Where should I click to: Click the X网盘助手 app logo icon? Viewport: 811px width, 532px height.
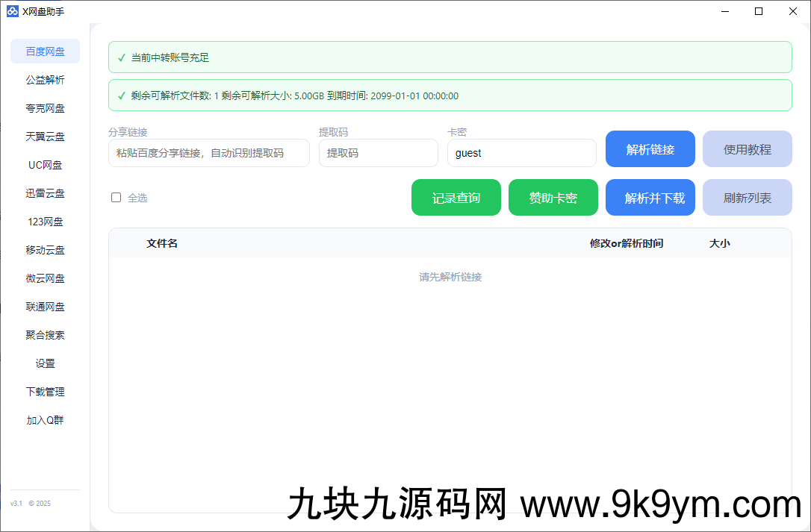(11, 10)
